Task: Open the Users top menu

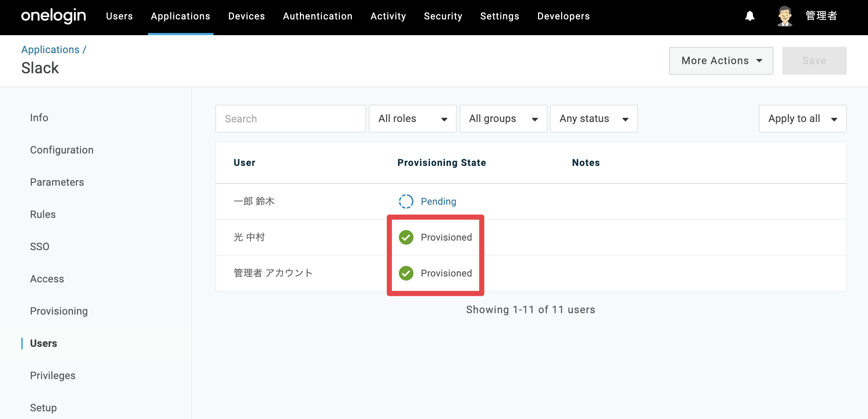Action: (119, 16)
